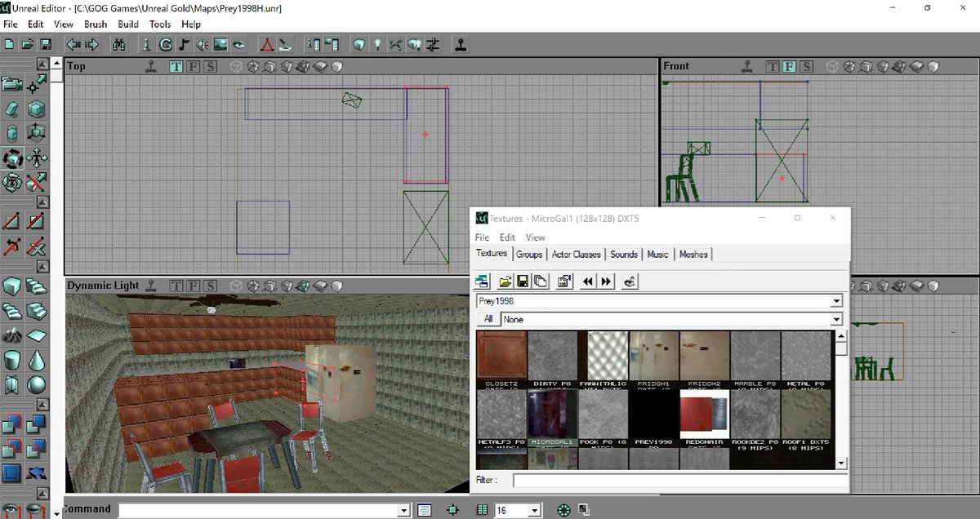Click the New map icon in main toolbar

click(11, 44)
